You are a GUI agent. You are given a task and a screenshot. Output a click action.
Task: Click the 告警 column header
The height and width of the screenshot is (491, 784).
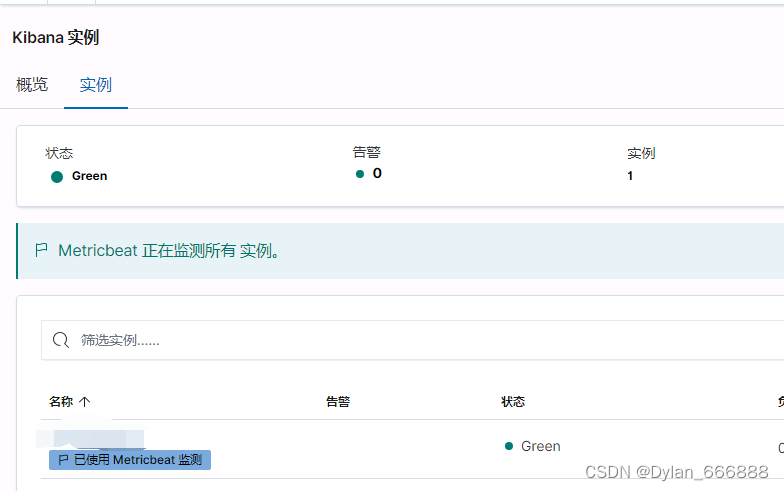coord(338,401)
